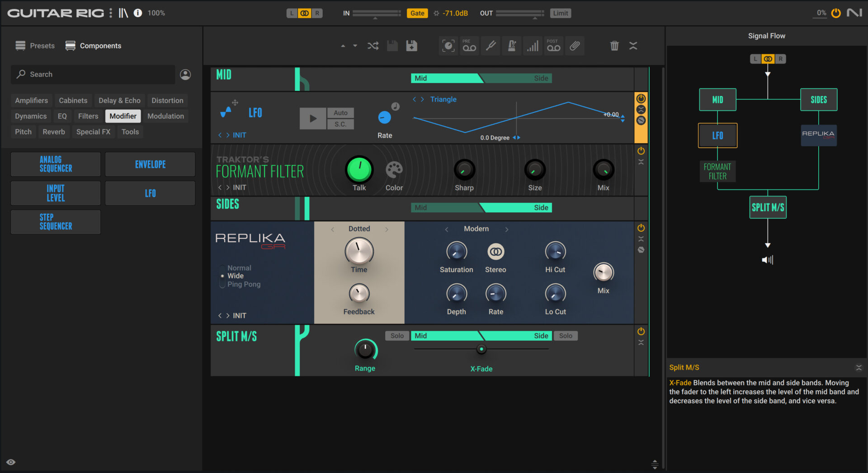
Task: Click the Mid Solo button in Split M/S
Action: pos(397,336)
